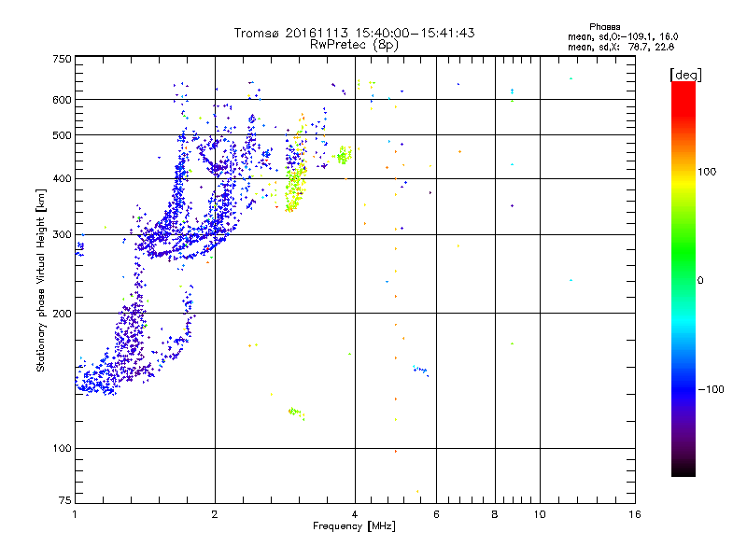Click the "Stationary phase Virtual Height [km]" label
Screen dimensions: 747x560
[x=41, y=280]
